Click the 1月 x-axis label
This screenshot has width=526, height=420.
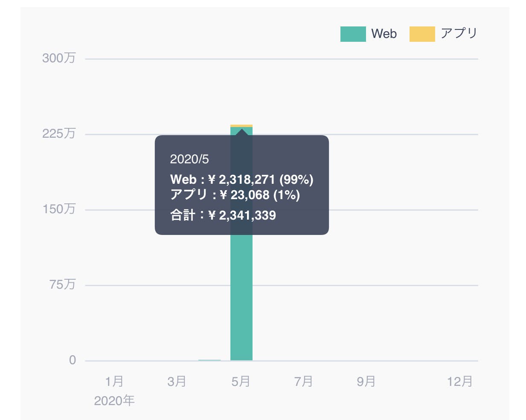pos(114,381)
